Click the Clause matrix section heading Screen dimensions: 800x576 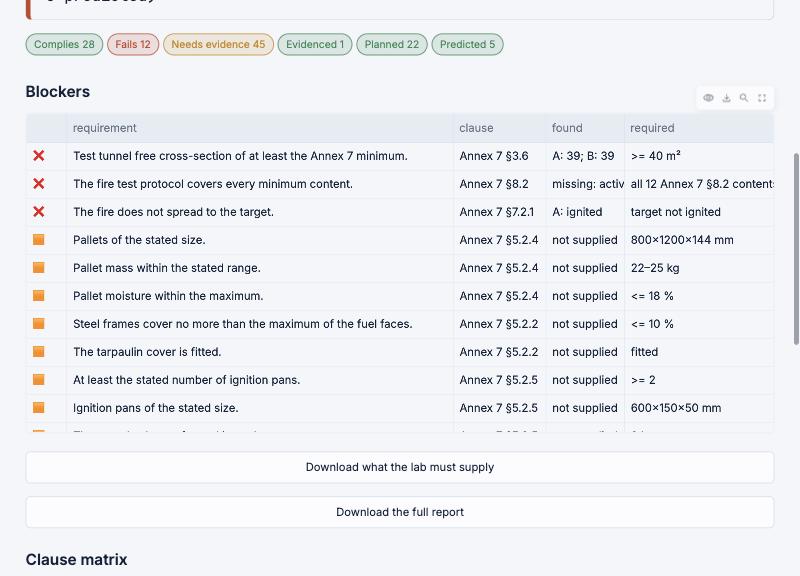[77, 560]
